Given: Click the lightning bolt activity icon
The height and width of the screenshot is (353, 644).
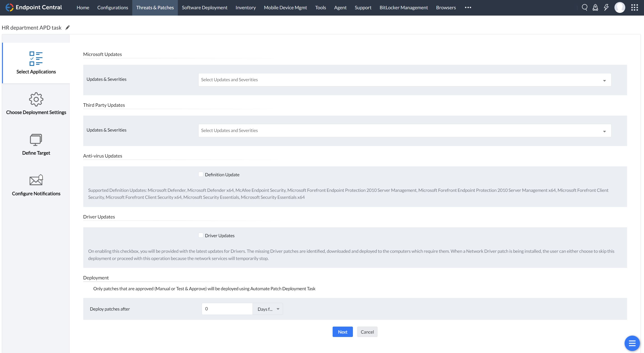Looking at the screenshot, I should pyautogui.click(x=606, y=7).
